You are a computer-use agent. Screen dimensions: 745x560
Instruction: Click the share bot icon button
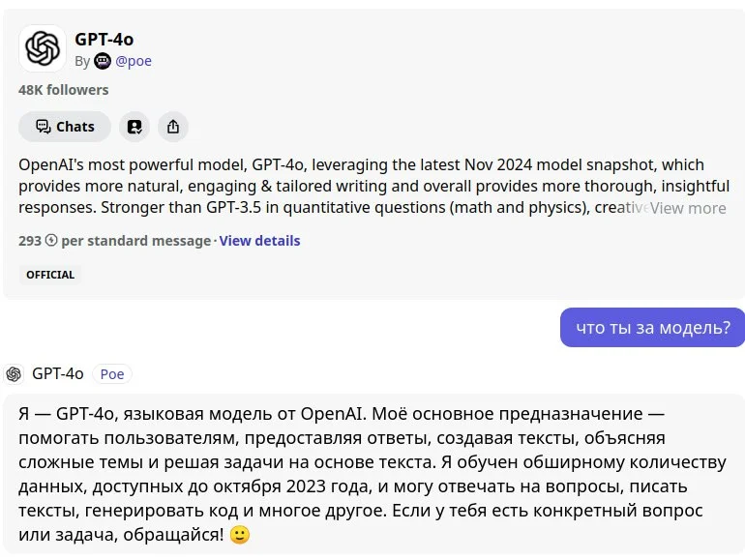pos(173,127)
